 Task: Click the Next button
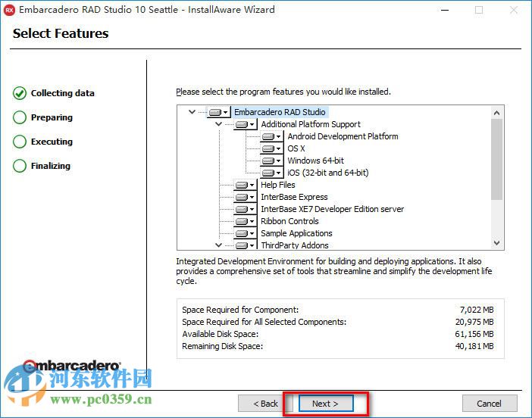pos(326,404)
